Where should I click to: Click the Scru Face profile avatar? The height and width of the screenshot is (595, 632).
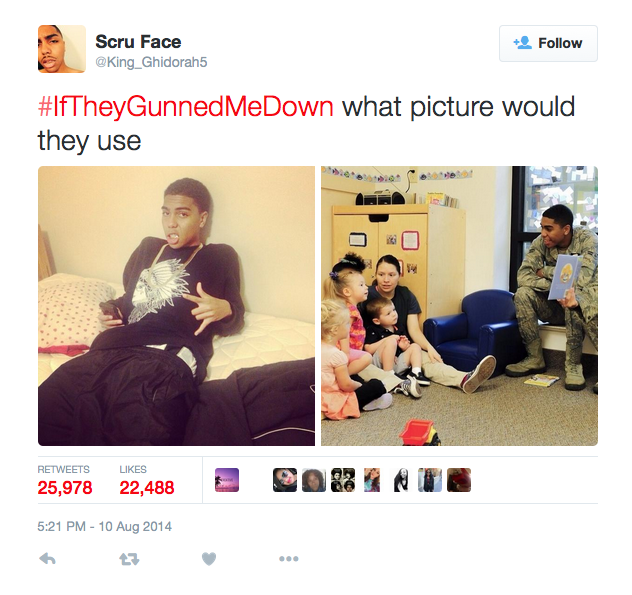[62, 49]
